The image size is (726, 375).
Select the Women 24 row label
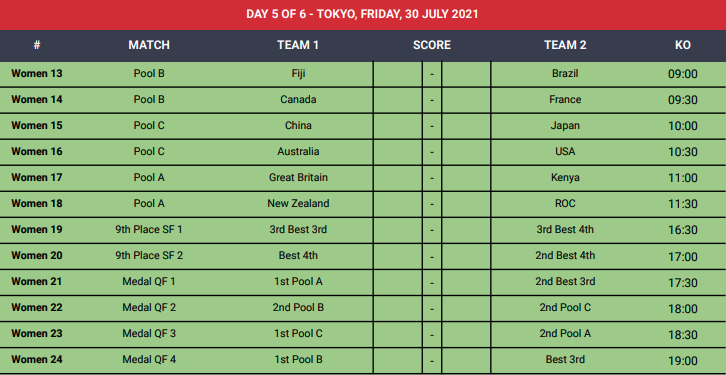click(x=37, y=359)
